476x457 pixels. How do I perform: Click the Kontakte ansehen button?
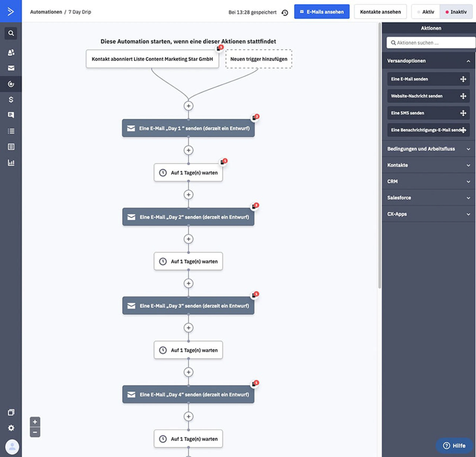click(380, 12)
